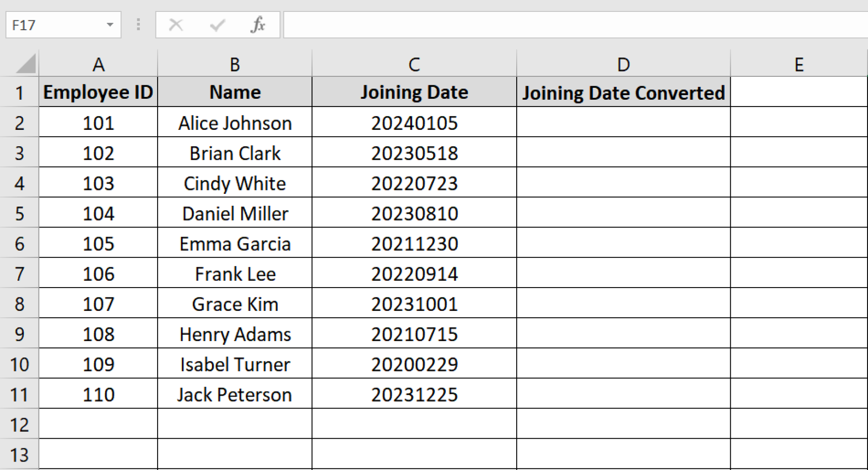Click the Cancel (X) icon beside the formula bar

click(x=176, y=25)
